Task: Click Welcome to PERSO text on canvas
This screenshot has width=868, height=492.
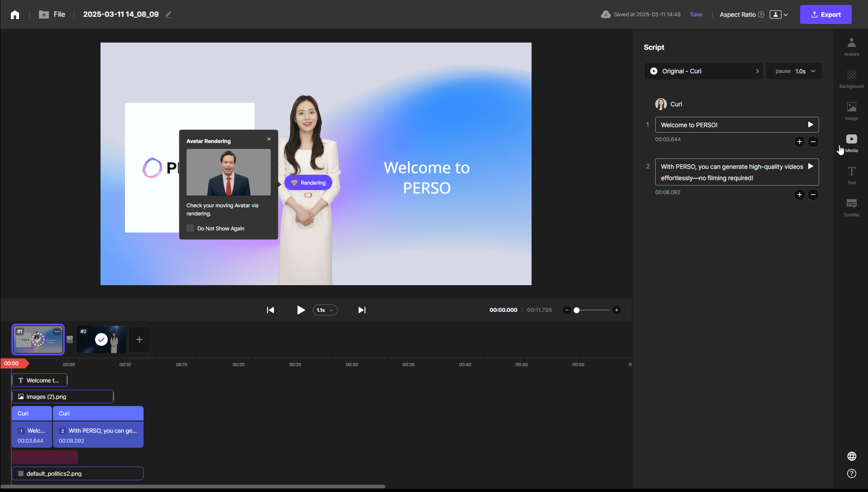Action: pos(427,177)
